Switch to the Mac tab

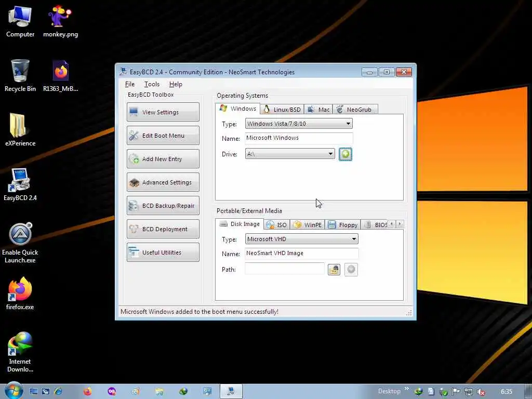click(x=318, y=109)
